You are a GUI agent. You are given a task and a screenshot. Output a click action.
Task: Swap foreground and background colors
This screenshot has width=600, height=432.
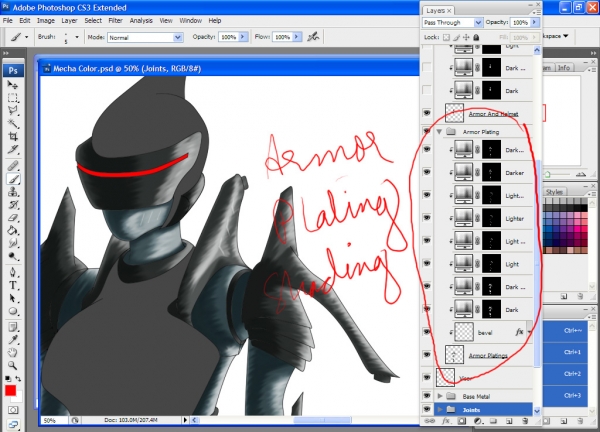coord(18,378)
